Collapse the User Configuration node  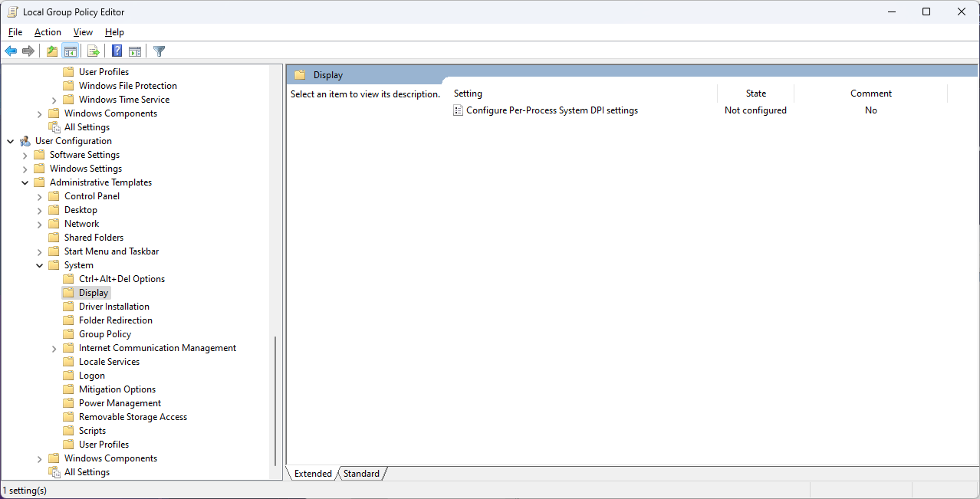(x=11, y=141)
